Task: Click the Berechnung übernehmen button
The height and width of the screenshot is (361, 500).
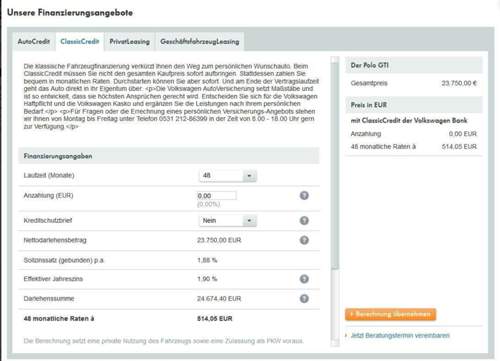Action: coord(390,314)
